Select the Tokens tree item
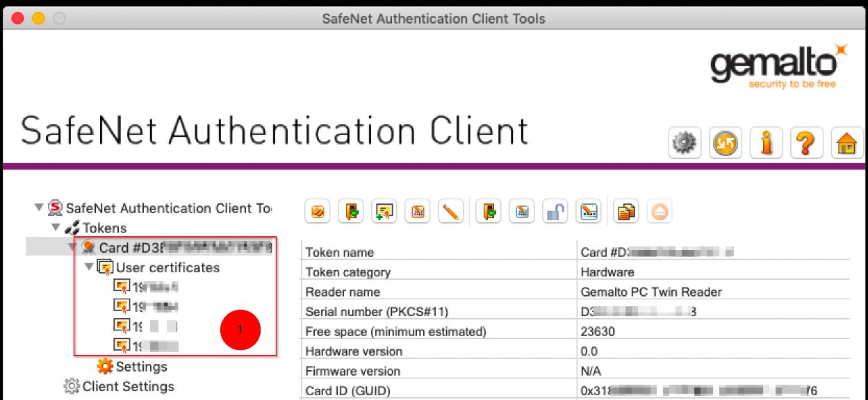The width and height of the screenshot is (868, 400). 96,227
